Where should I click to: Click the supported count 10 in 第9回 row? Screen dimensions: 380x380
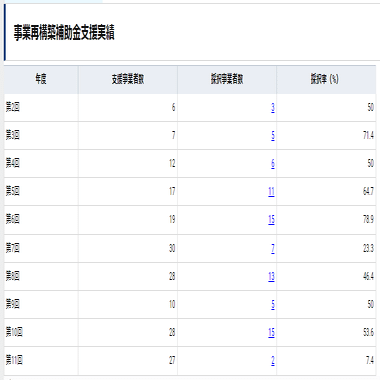tap(172, 304)
